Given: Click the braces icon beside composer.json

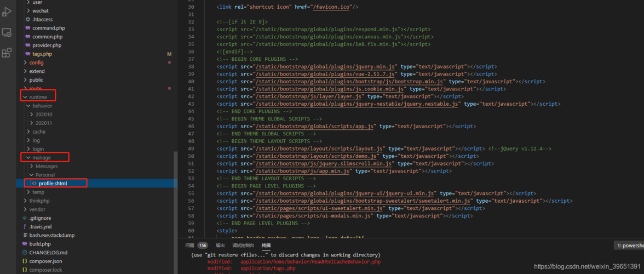Looking at the screenshot, I should (25, 261).
